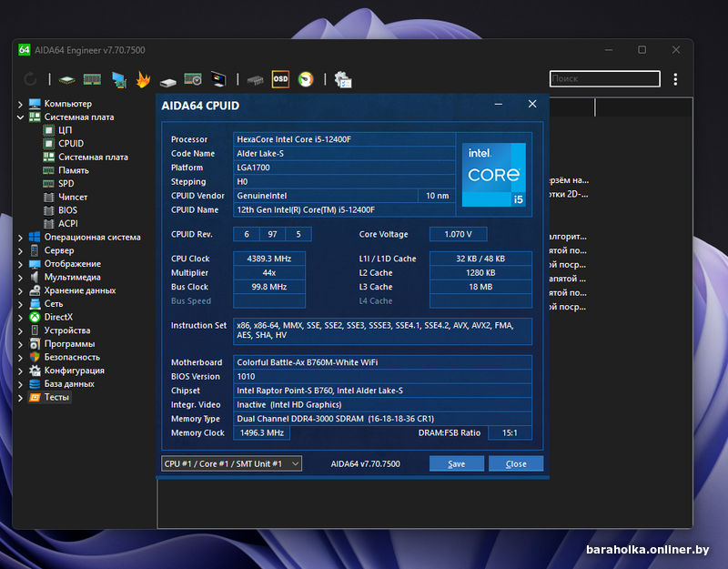This screenshot has height=569, width=728.
Task: Open the preferences gear icon
Action: tap(343, 80)
